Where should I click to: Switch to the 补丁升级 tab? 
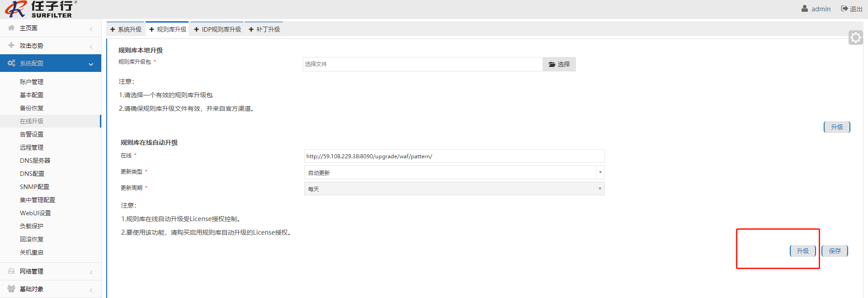click(x=264, y=29)
